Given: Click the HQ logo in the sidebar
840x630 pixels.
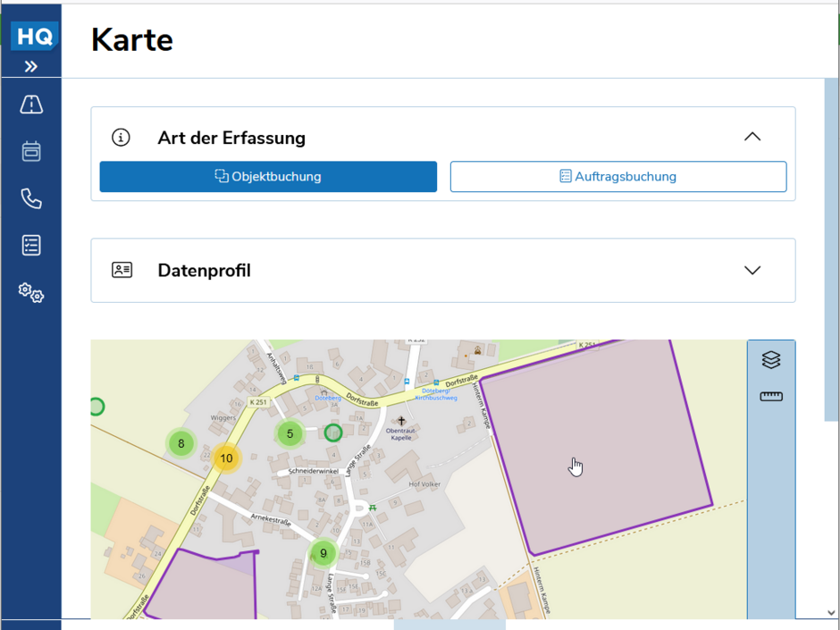Looking at the screenshot, I should click(33, 37).
